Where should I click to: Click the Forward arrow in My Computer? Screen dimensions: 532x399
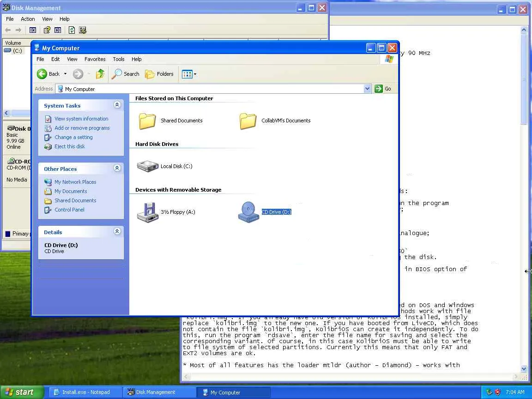(78, 73)
